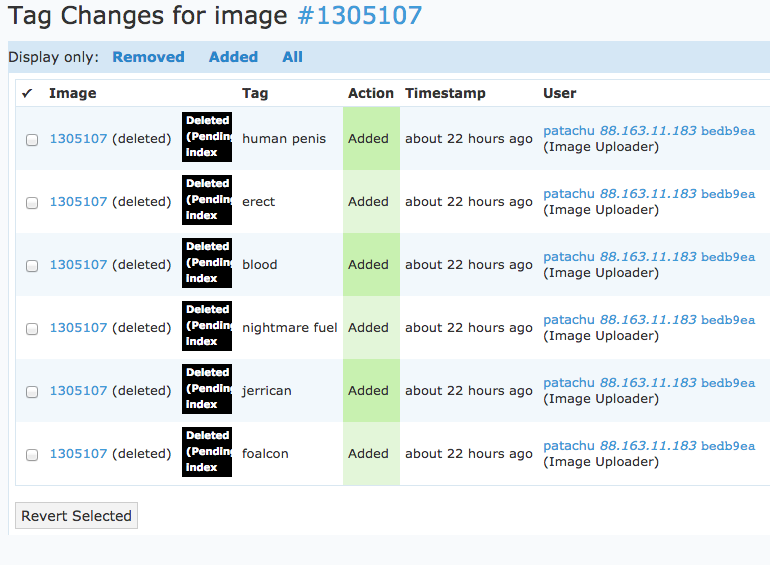Tick the checkbox in the jerrican tag row

pyautogui.click(x=32, y=392)
